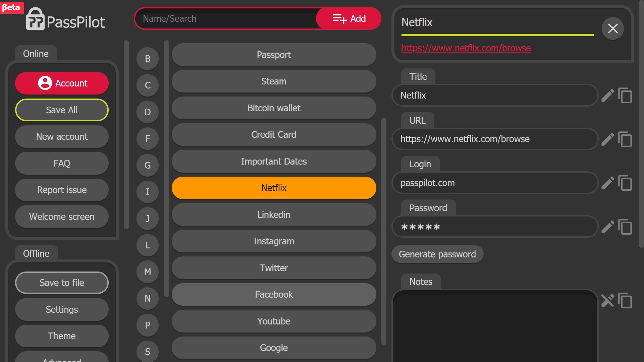Jump to letter M in alphabet index
Image resolution: width=644 pixels, height=362 pixels.
pyautogui.click(x=148, y=272)
